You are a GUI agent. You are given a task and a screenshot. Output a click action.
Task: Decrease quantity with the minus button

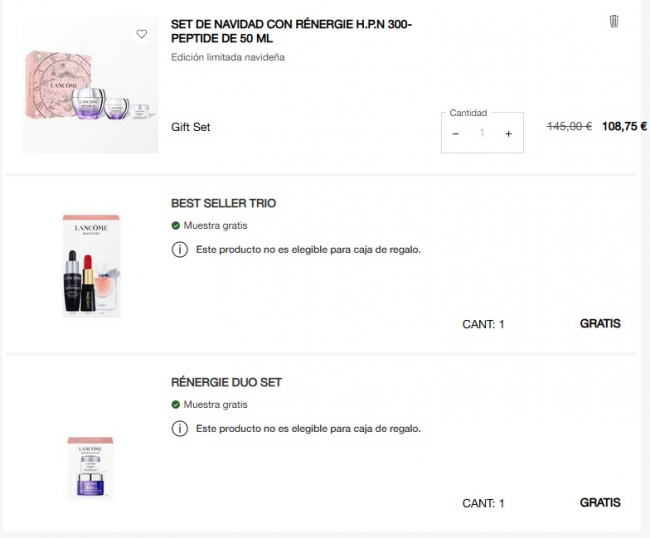(x=456, y=133)
